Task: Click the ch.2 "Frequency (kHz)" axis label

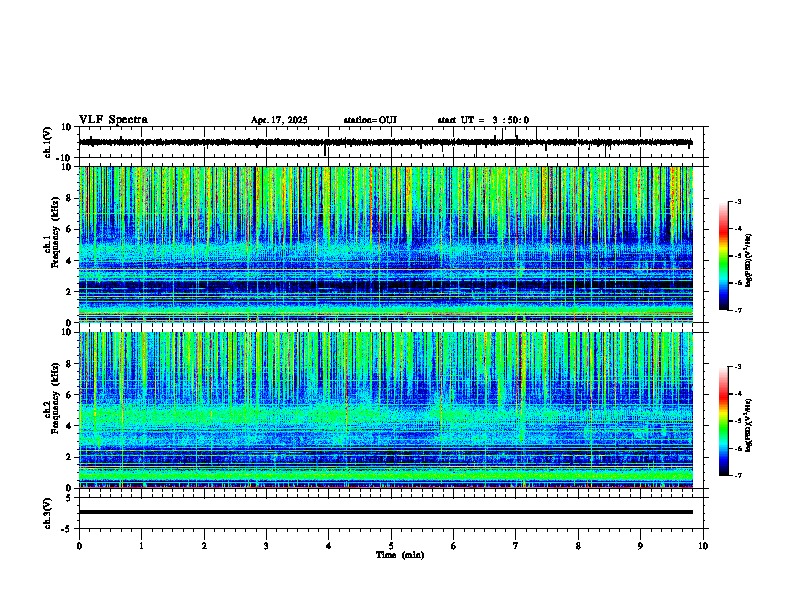Action: click(x=55, y=398)
